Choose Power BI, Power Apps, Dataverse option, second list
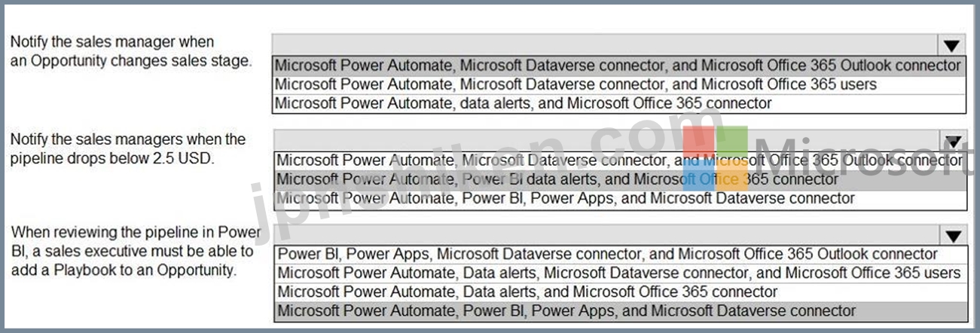The image size is (980, 333). (x=619, y=198)
